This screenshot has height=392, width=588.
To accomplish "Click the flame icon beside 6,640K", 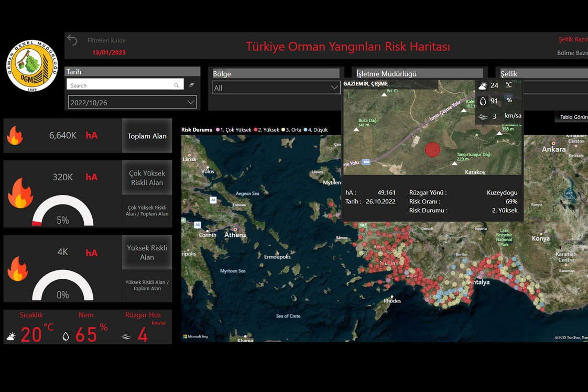I will click(15, 136).
